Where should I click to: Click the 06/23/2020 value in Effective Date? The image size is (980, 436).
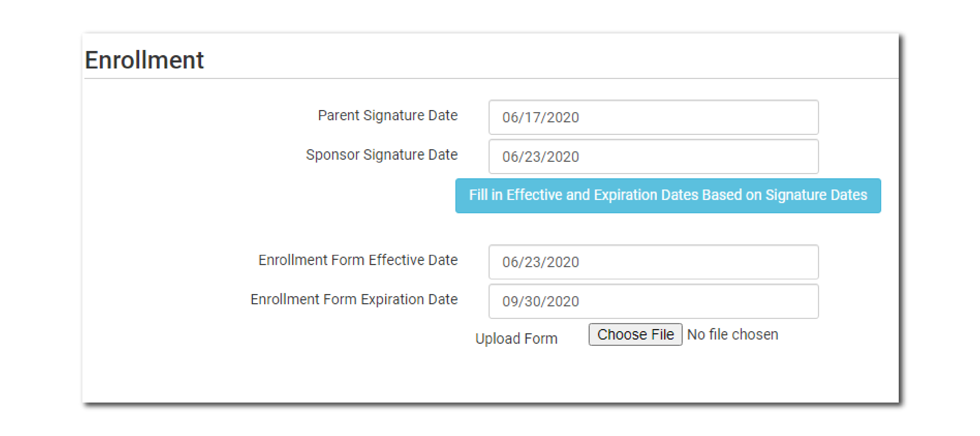(540, 262)
